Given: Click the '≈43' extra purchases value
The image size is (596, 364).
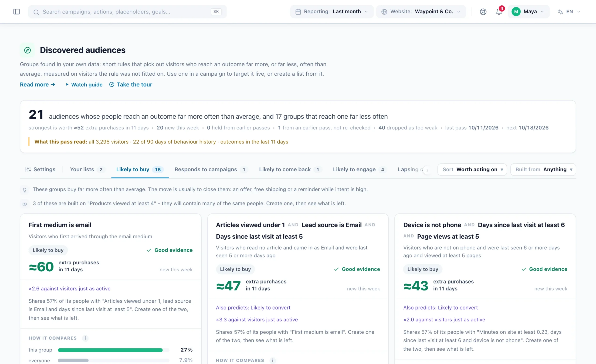Looking at the screenshot, I should 416,286.
